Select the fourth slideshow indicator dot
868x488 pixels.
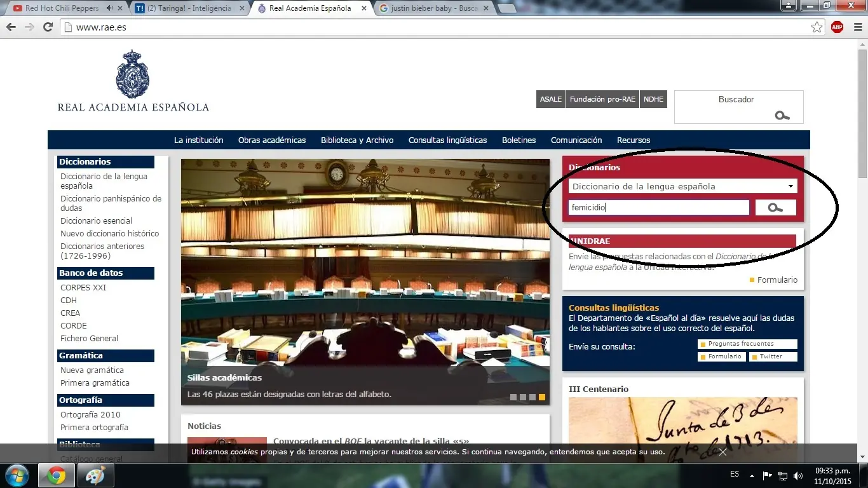point(542,397)
